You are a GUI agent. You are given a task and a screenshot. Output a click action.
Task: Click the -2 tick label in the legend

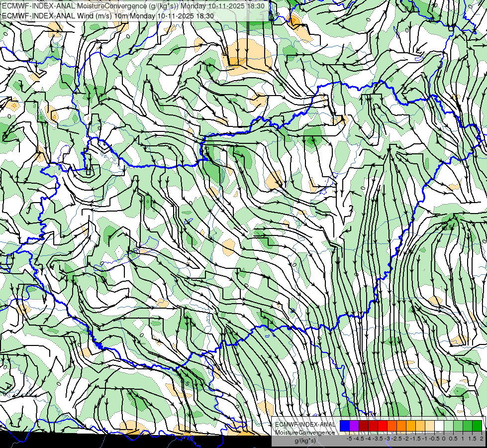(x=406, y=439)
